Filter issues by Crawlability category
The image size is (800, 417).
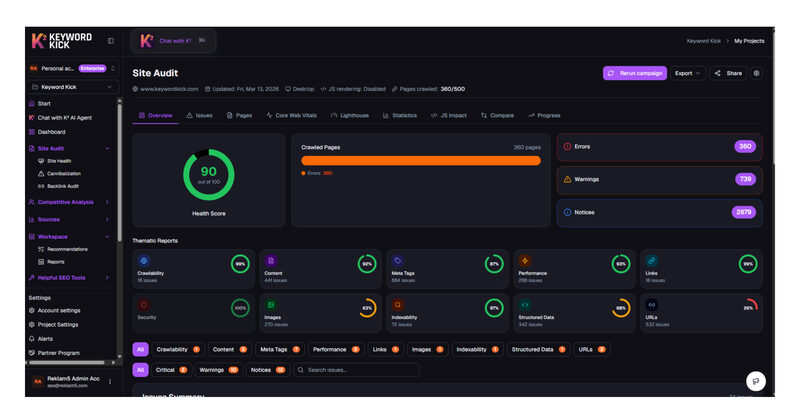tap(178, 350)
